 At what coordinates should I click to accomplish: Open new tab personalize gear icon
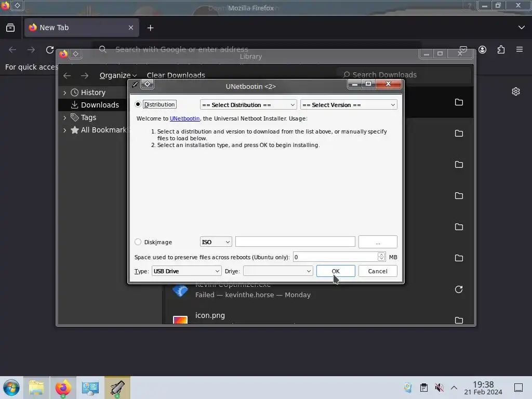[516, 91]
